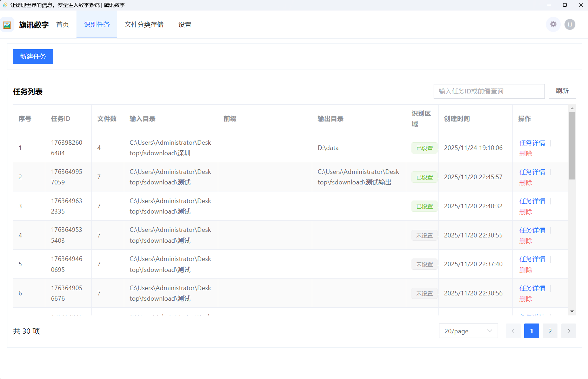The height and width of the screenshot is (379, 588).
Task: Click the 新建任务 button
Action: 33,57
